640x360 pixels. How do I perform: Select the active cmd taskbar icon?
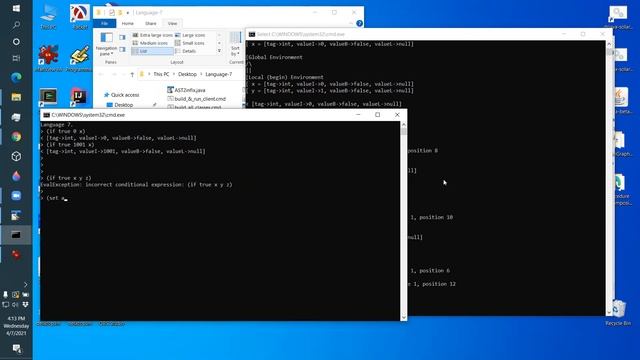(16, 235)
